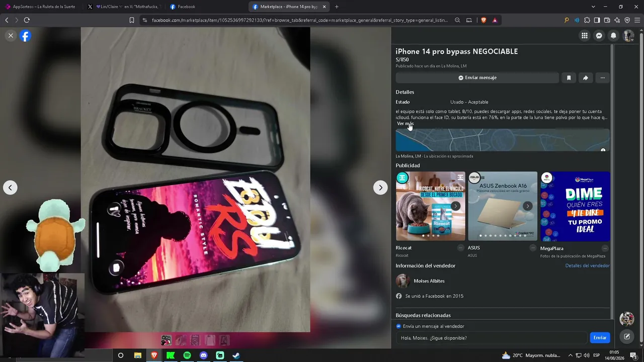
Task: Open the account profile menu
Action: (628, 36)
